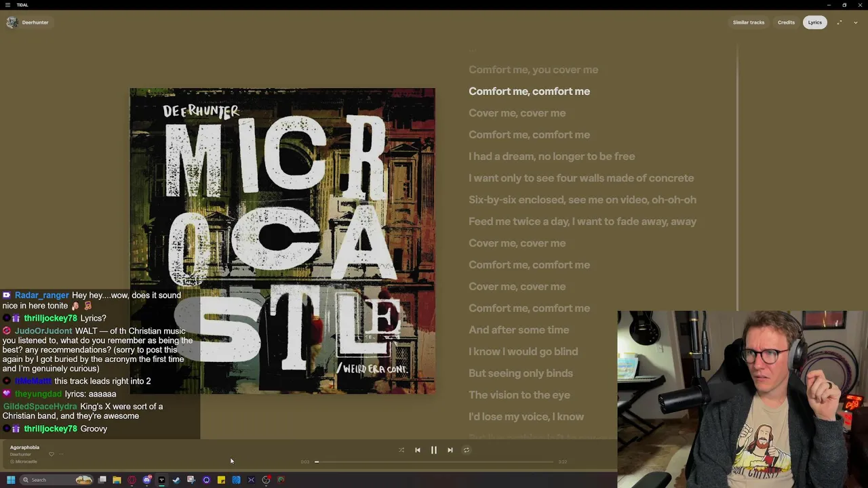868x488 pixels.
Task: Switch to Similar tracks tab
Action: click(748, 22)
